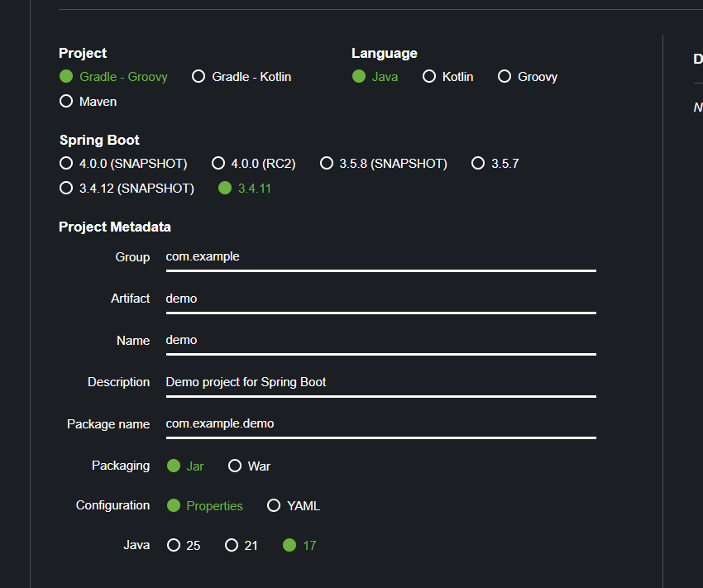Screen dimensions: 703x588
Task: Select Java version 21
Action: pos(242,546)
